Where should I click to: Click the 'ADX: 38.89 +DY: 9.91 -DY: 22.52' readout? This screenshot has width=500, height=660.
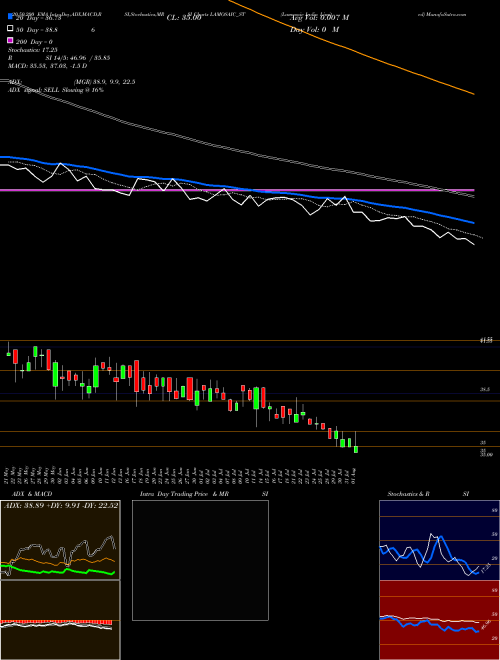61,506
